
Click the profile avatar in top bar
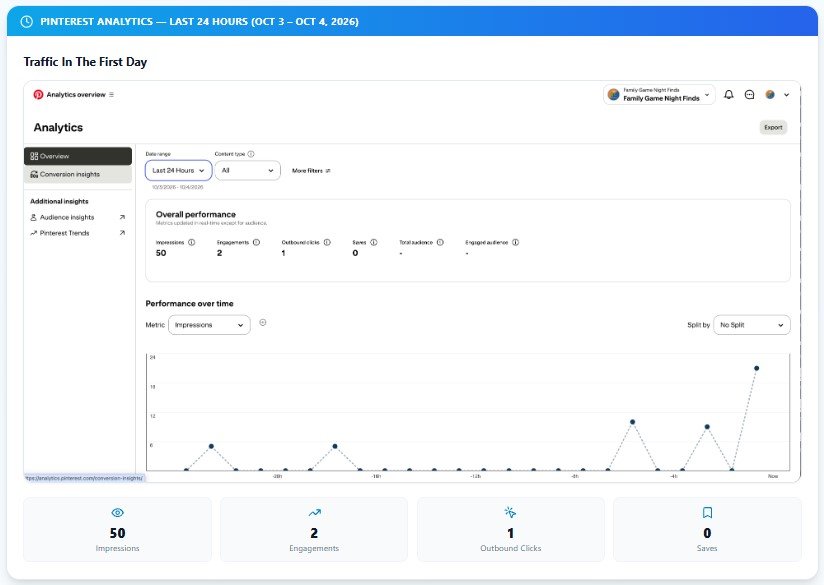click(770, 95)
